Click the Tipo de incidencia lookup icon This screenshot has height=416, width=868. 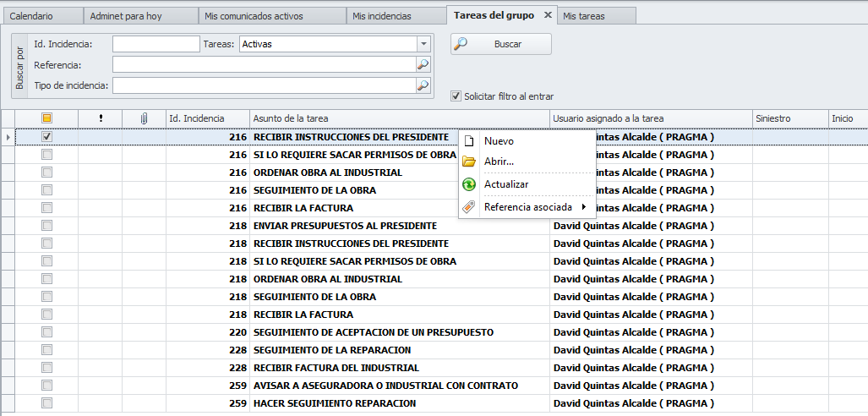[x=423, y=85]
